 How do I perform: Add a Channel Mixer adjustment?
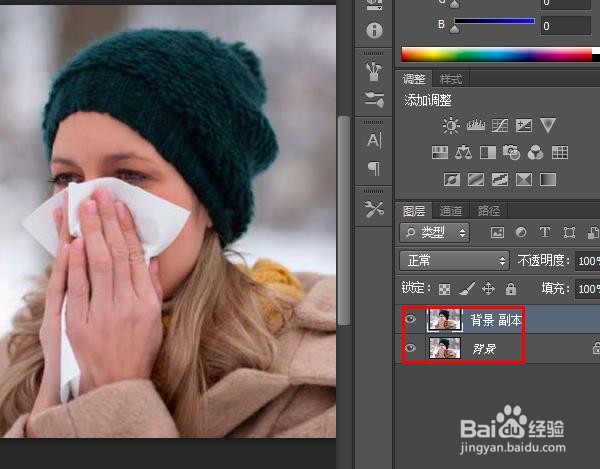[535, 152]
